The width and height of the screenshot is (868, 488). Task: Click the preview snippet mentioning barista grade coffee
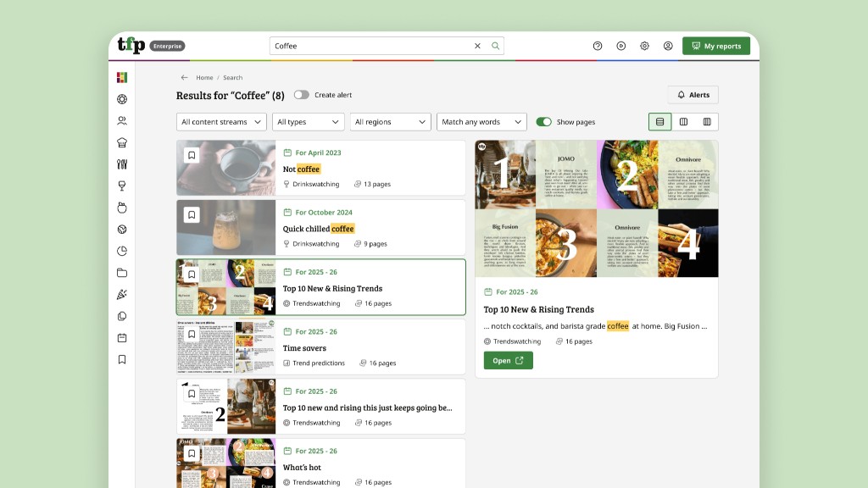tap(595, 326)
